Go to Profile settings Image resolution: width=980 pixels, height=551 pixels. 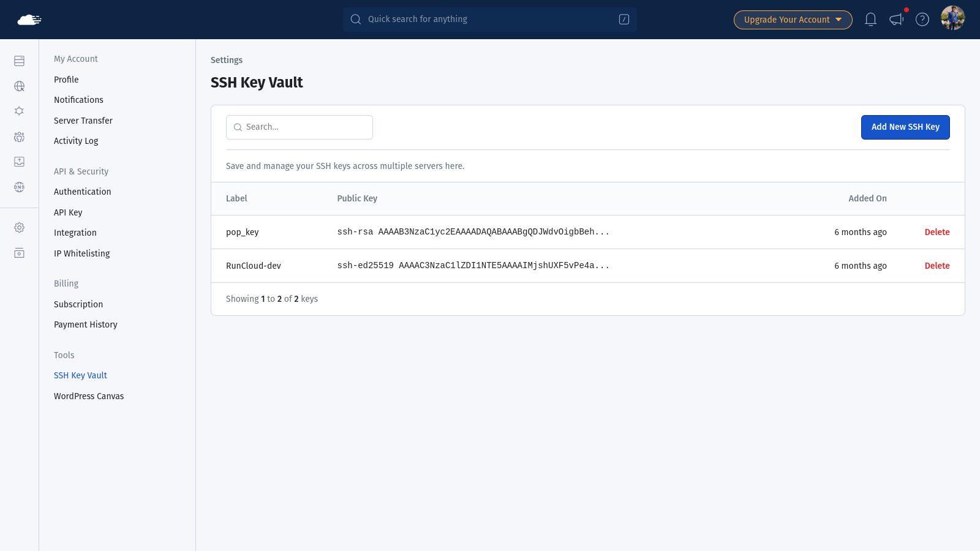click(66, 80)
